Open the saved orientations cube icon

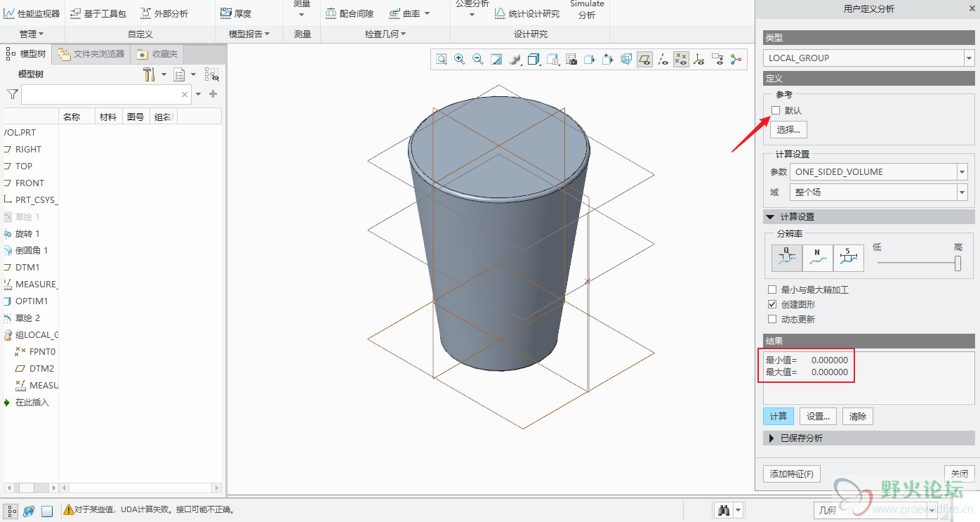tap(534, 60)
